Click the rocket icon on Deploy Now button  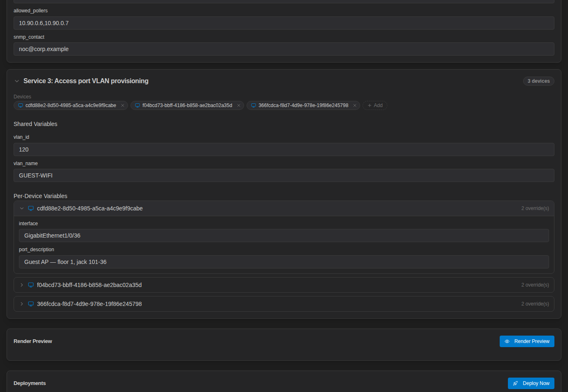click(x=515, y=383)
